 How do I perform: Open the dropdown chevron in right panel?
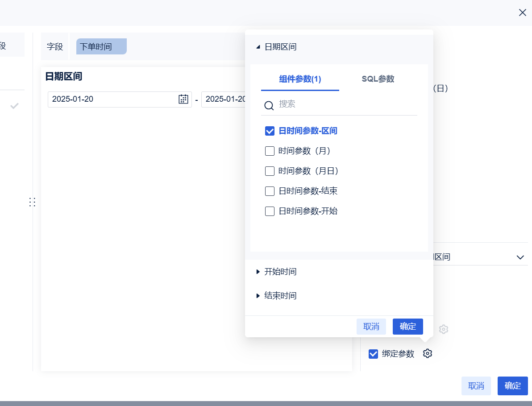point(520,257)
